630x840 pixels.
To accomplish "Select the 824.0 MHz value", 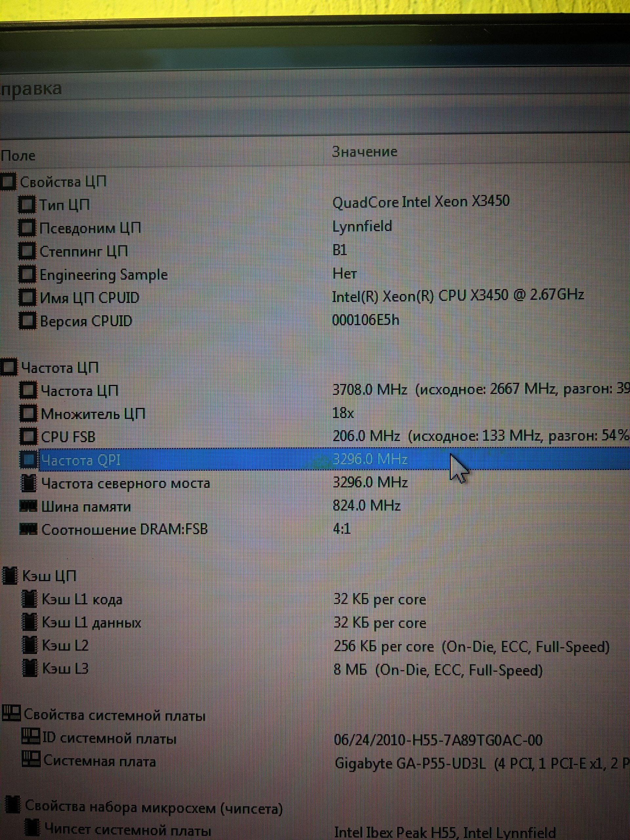I will pyautogui.click(x=367, y=505).
